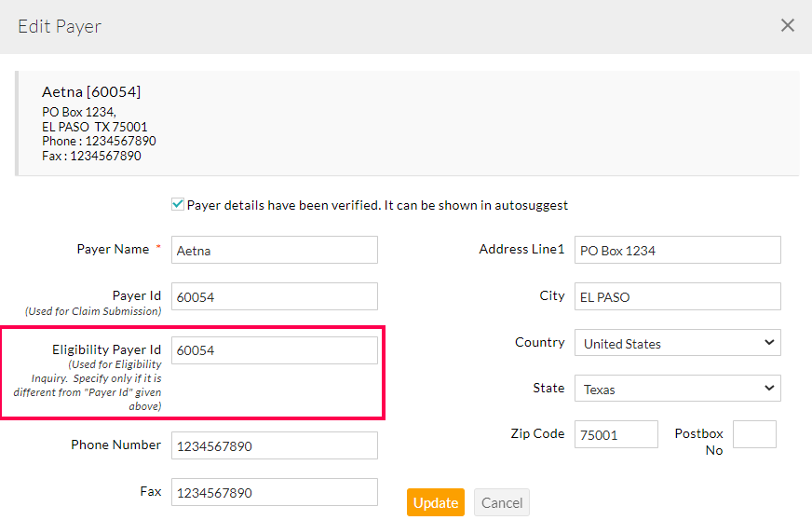Click the Phone Number text box
Image resolution: width=812 pixels, height=520 pixels.
point(275,445)
